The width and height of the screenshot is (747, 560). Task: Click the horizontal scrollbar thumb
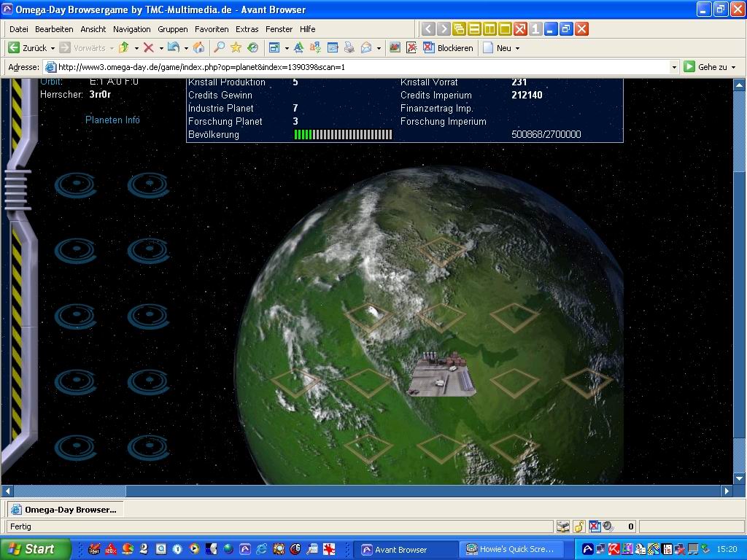(x=69, y=491)
